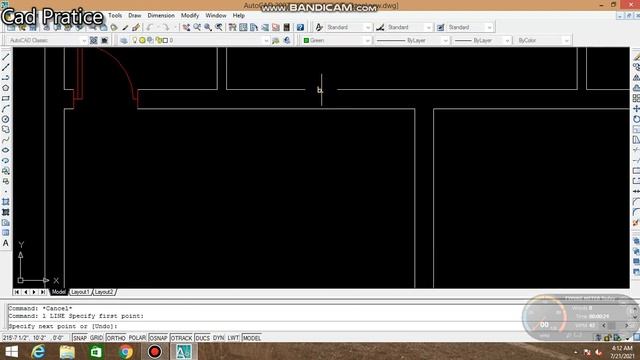Toggle OSNAP in status bar
Viewport: 640px width, 360px height.
(x=158, y=338)
